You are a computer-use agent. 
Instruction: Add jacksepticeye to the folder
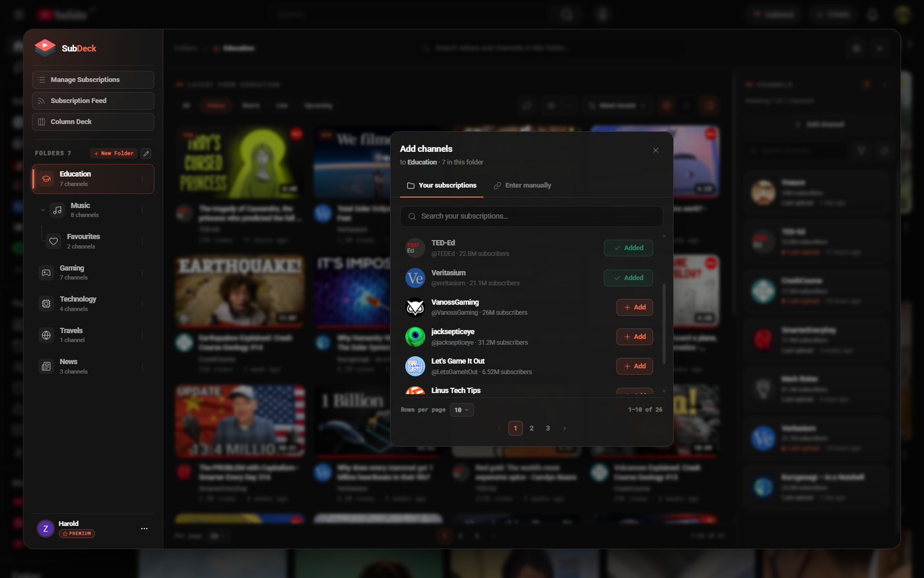[634, 337]
